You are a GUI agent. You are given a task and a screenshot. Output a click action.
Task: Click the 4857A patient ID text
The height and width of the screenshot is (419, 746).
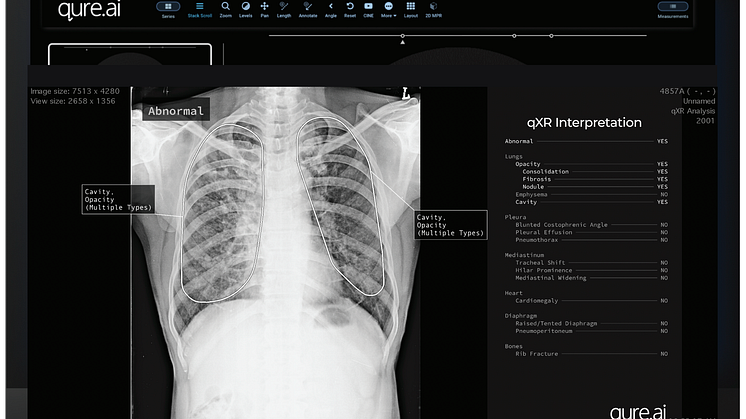pos(687,91)
